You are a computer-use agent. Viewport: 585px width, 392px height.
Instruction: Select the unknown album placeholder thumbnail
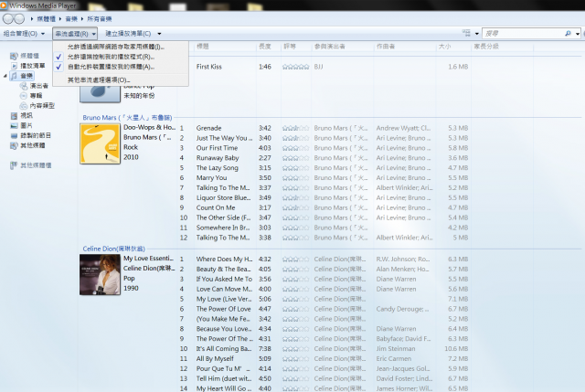click(100, 92)
